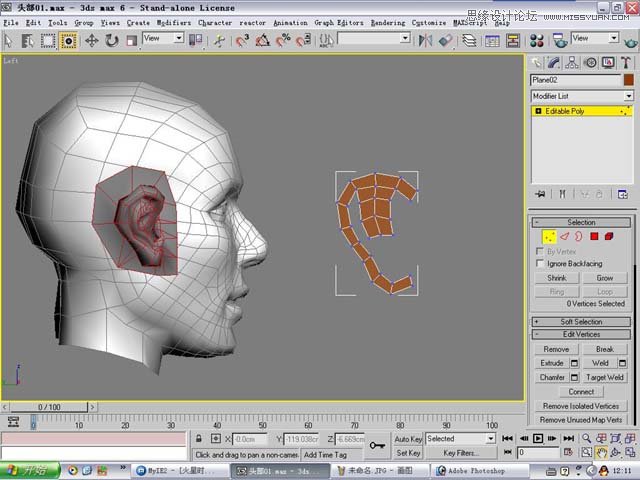Select the Pan view hand icon
The image size is (640, 480).
coord(601,453)
